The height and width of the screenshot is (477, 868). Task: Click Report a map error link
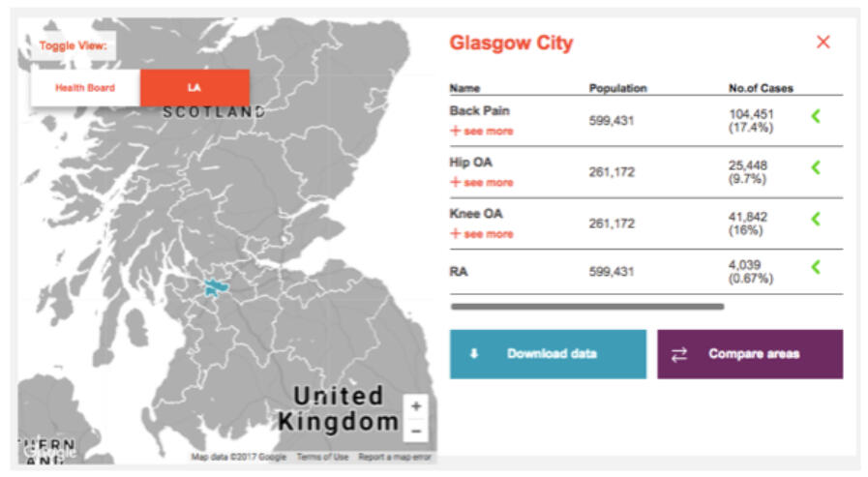[395, 457]
